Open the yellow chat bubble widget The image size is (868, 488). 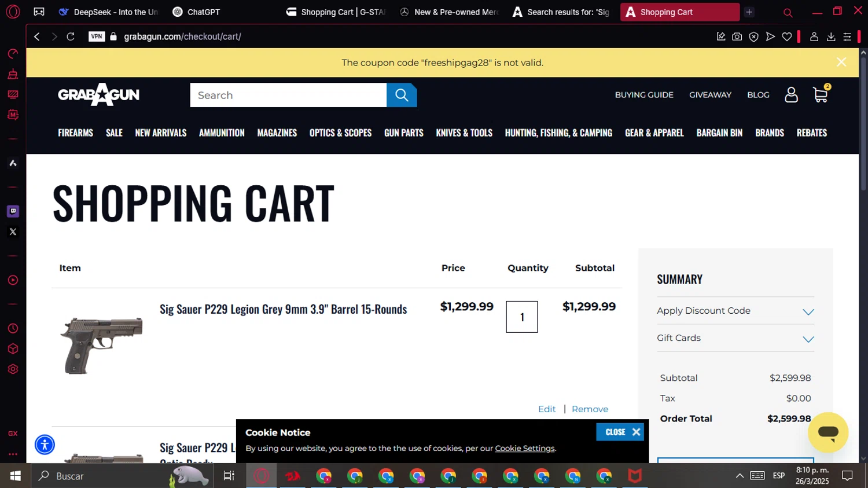pos(828,432)
